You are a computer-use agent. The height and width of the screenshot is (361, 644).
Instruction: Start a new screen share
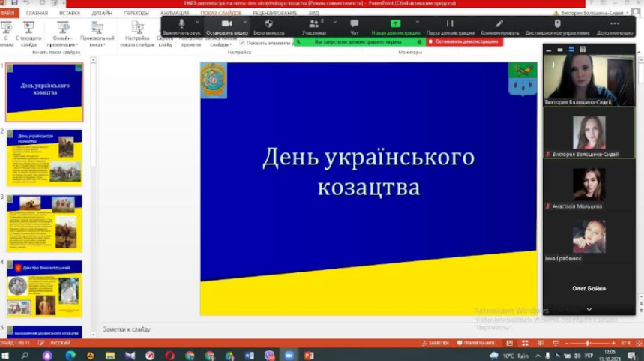(x=395, y=25)
